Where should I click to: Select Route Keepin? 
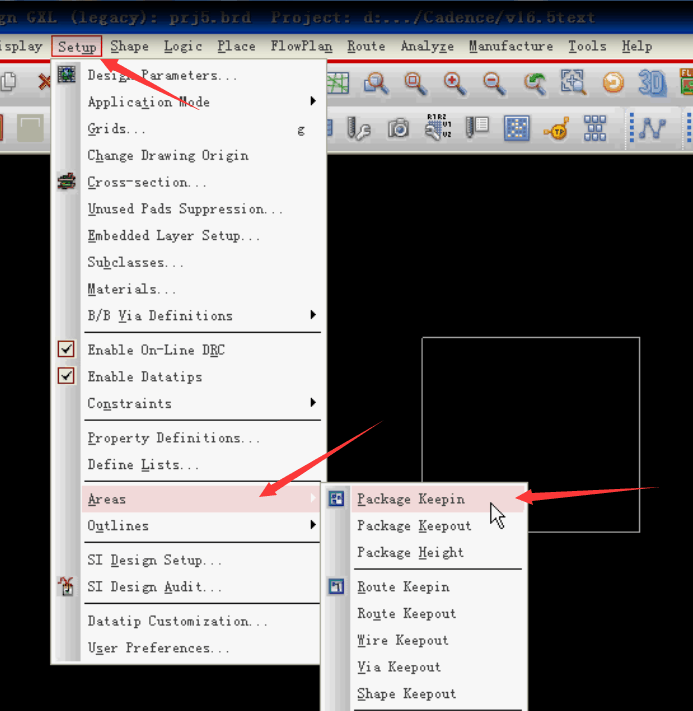click(x=437, y=587)
